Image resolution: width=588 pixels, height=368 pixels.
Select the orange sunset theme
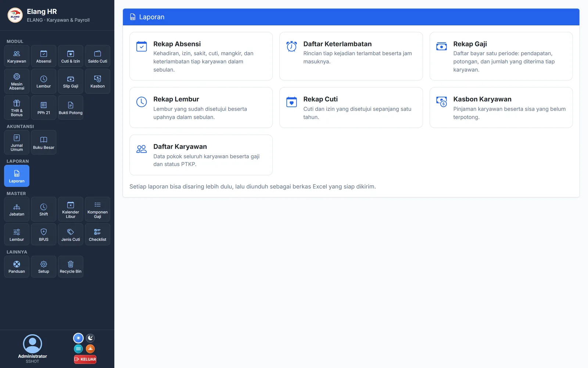[90, 348]
